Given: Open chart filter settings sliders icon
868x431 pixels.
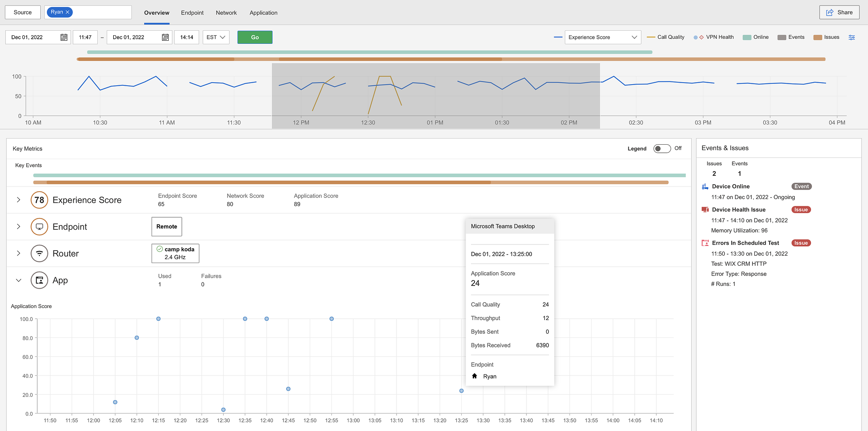Looking at the screenshot, I should (x=852, y=37).
